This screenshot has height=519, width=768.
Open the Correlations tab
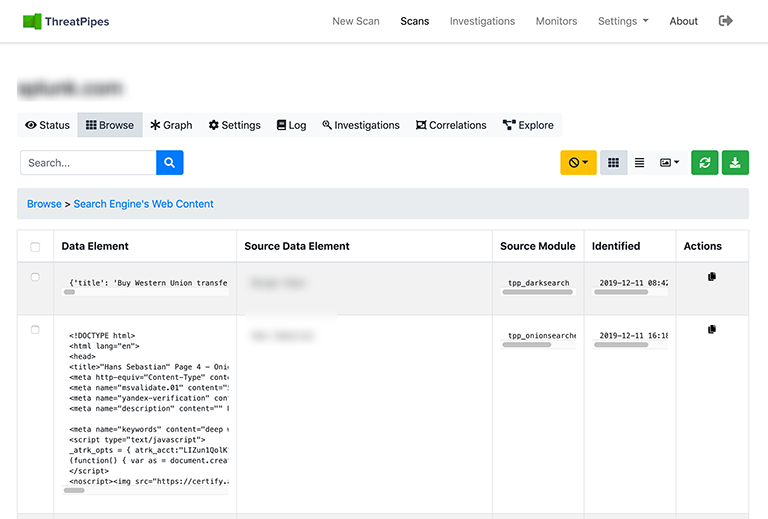click(x=451, y=125)
